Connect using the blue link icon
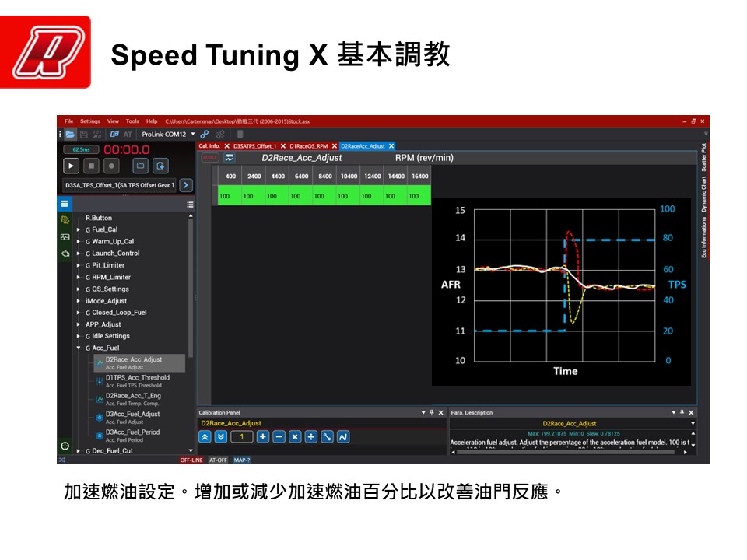 coord(205,135)
